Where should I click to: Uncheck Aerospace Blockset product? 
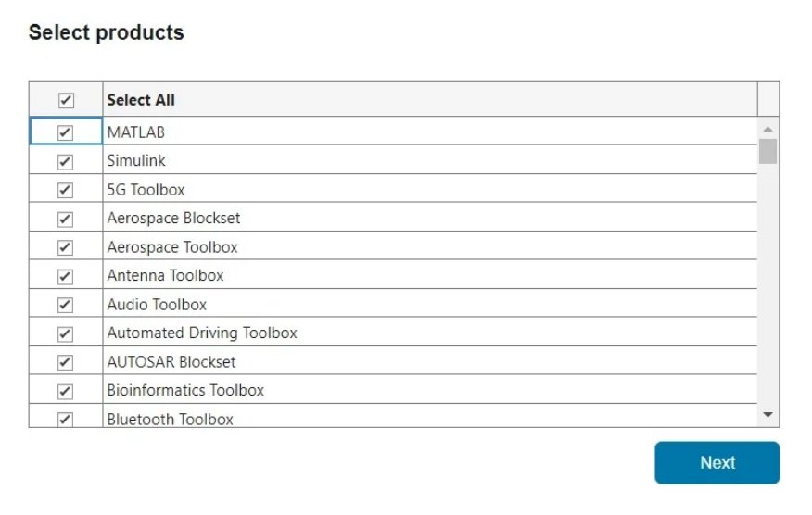click(x=65, y=219)
